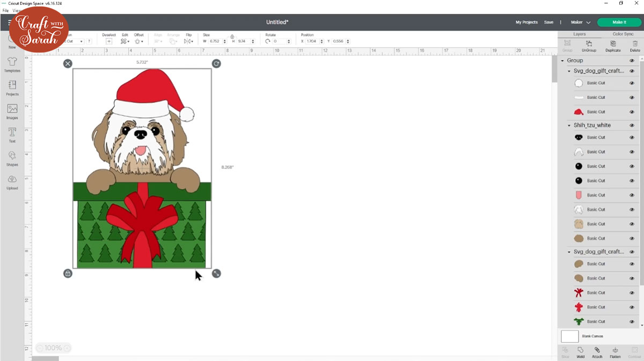Collapse the Shih_tzu_white layer group
The height and width of the screenshot is (361, 644).
(569, 125)
